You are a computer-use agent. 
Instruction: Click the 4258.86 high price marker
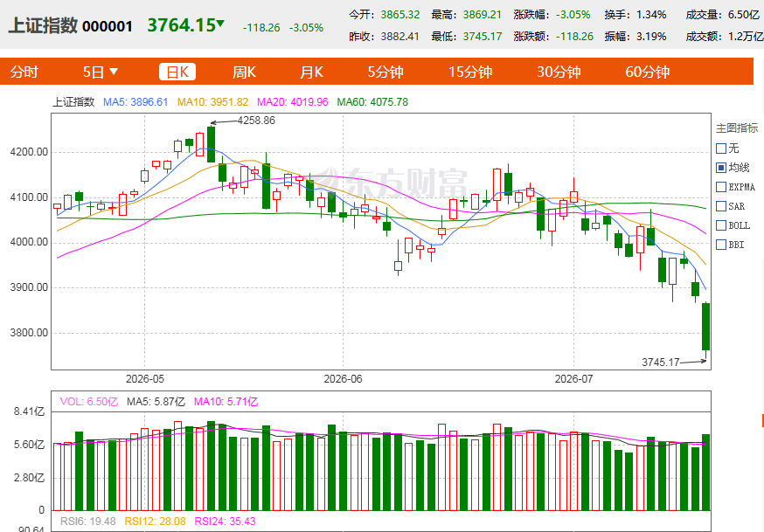point(256,121)
